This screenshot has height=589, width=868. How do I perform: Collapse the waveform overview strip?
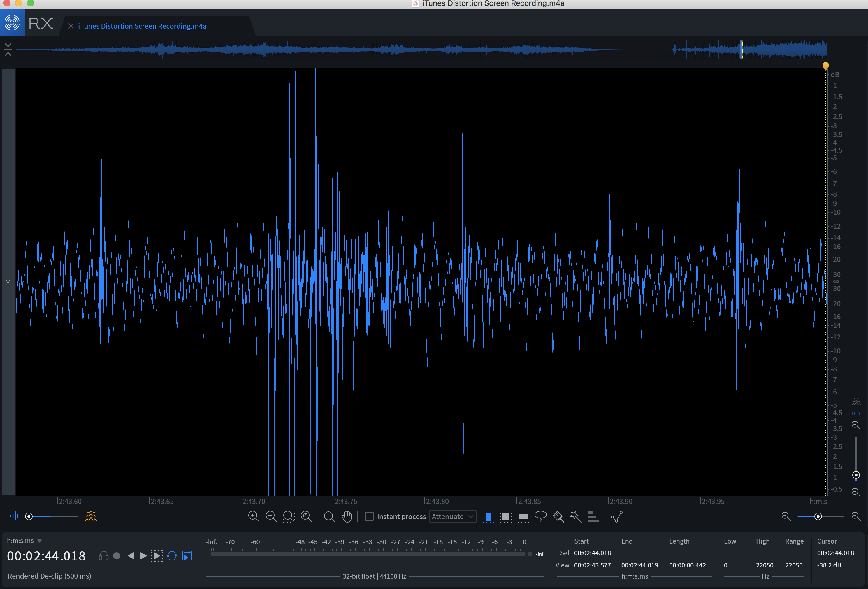click(x=8, y=49)
